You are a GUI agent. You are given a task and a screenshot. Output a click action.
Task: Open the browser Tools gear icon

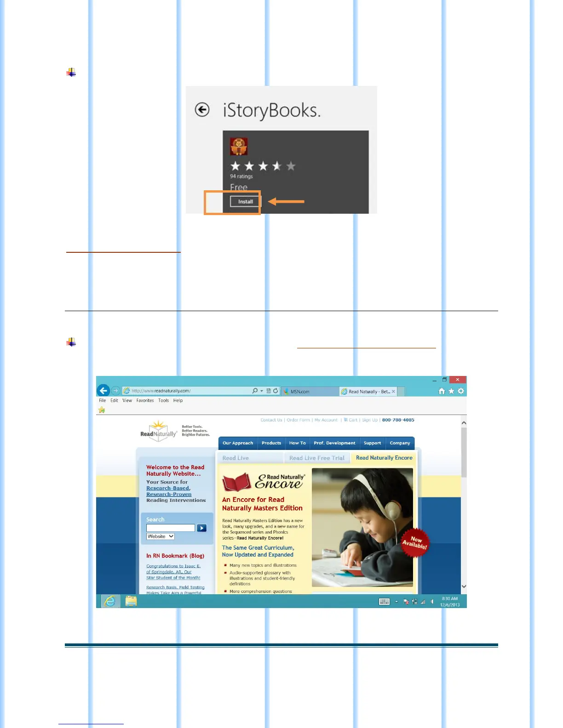pos(461,391)
